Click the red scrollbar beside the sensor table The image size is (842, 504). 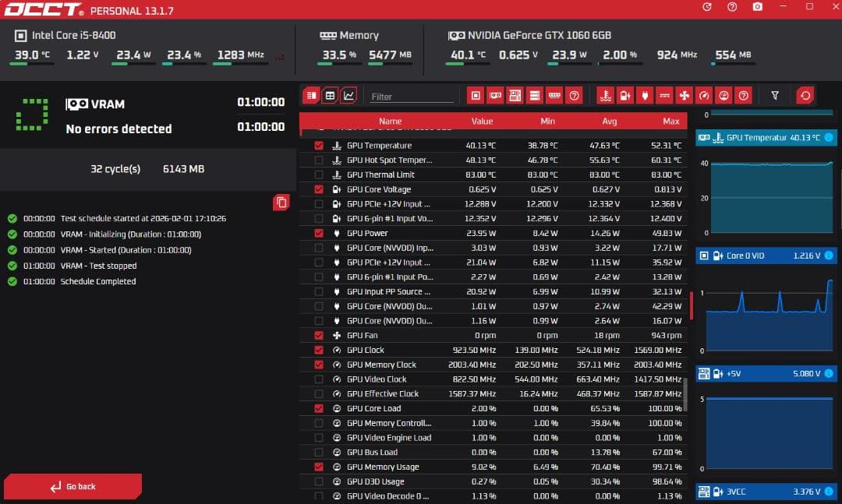691,305
